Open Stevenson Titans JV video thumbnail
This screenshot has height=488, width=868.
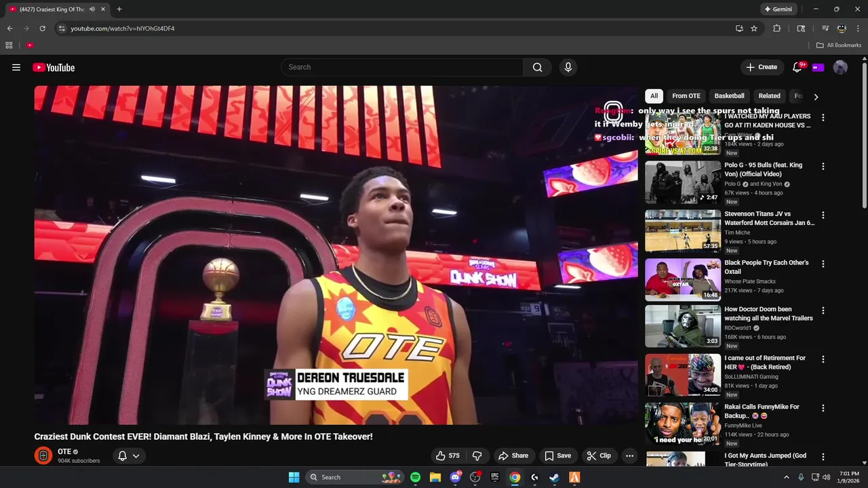(683, 231)
